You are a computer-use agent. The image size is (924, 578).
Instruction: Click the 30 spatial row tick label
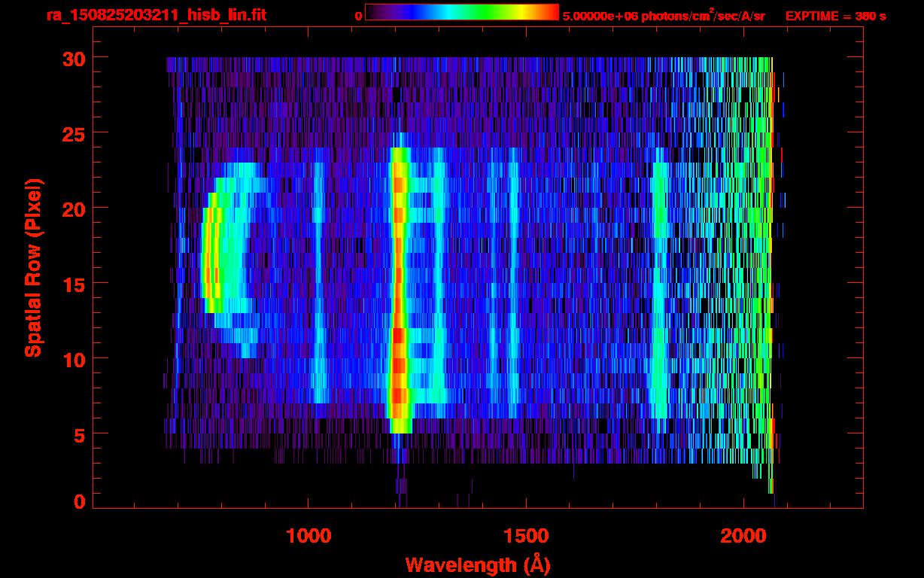click(x=74, y=58)
